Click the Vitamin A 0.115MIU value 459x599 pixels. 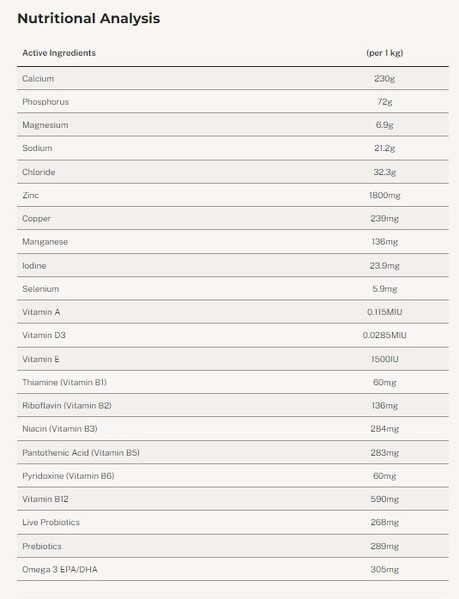tap(385, 312)
